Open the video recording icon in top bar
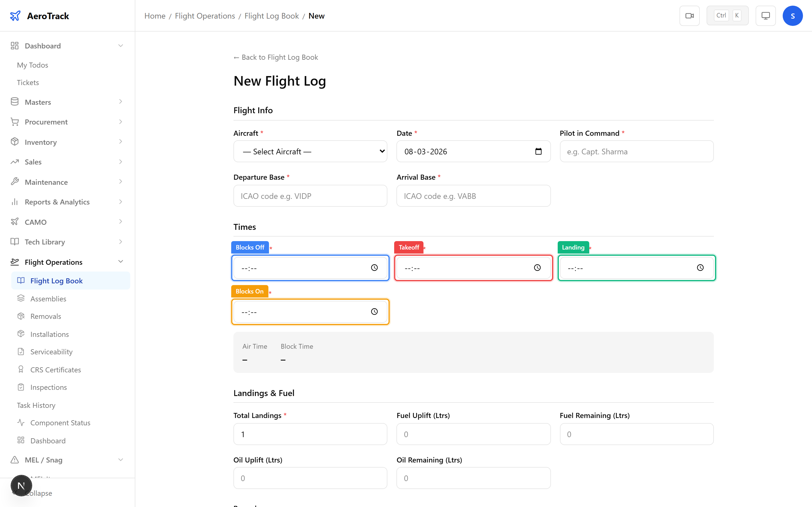 690,15
